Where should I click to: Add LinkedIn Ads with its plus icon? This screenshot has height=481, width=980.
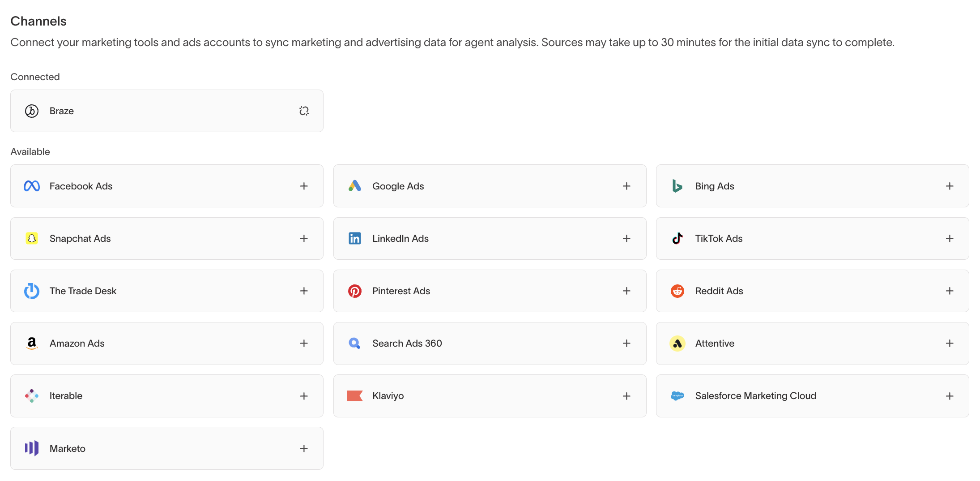[626, 238]
